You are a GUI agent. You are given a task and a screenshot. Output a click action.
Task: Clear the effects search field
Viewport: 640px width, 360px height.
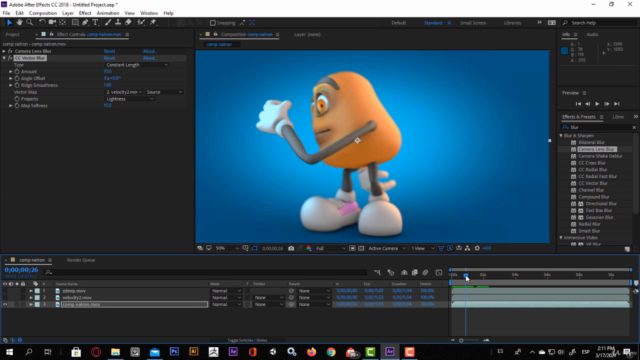tap(634, 127)
